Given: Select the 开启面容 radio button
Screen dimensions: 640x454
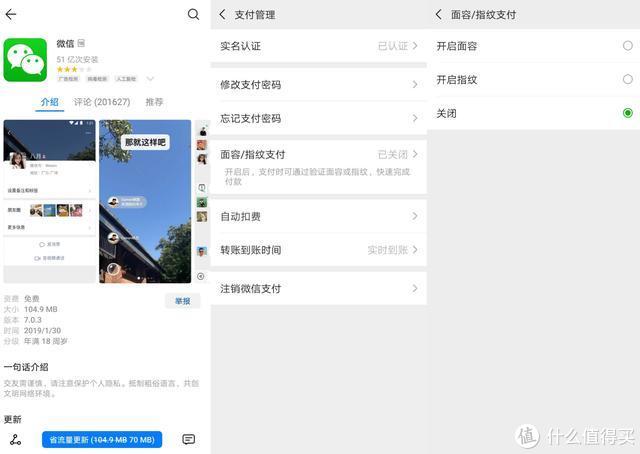Looking at the screenshot, I should point(628,46).
